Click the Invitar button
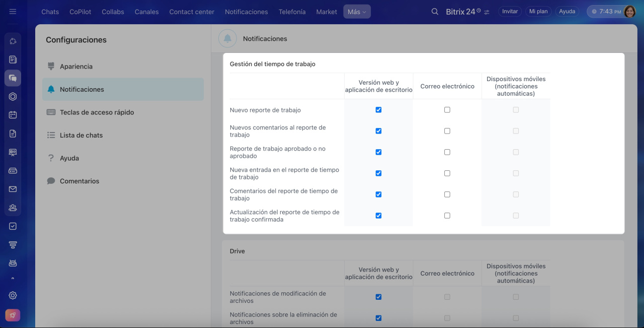The height and width of the screenshot is (328, 644). [x=510, y=12]
